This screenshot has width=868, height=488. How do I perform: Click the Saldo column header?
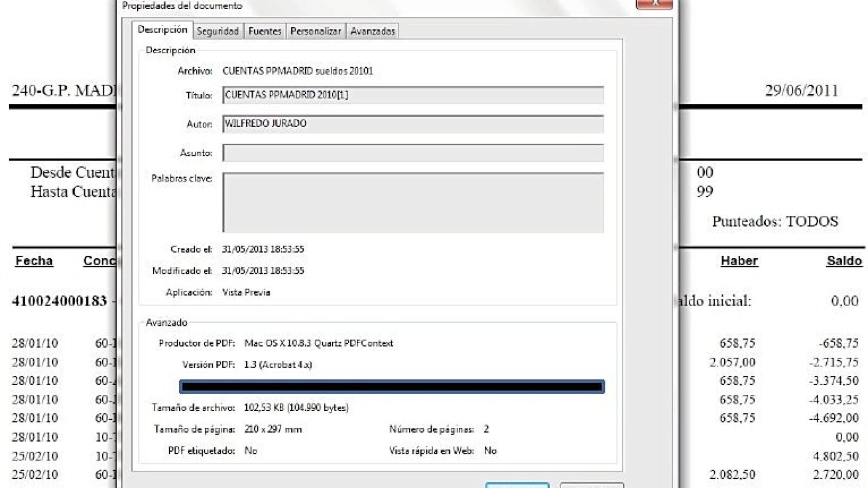pos(844,261)
